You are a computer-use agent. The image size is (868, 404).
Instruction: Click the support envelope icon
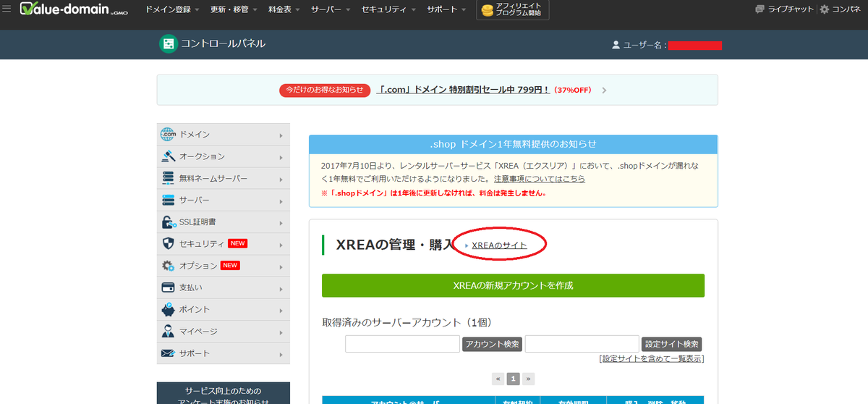pos(168,353)
